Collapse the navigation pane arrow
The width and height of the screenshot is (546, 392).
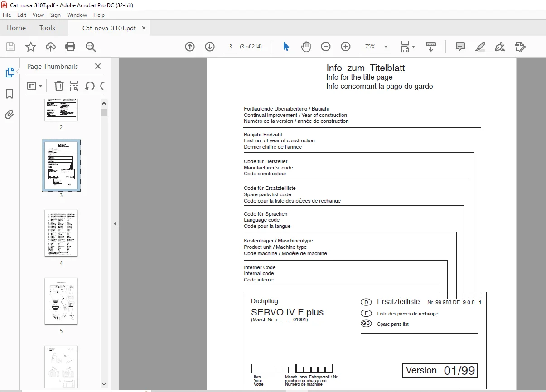(x=115, y=223)
